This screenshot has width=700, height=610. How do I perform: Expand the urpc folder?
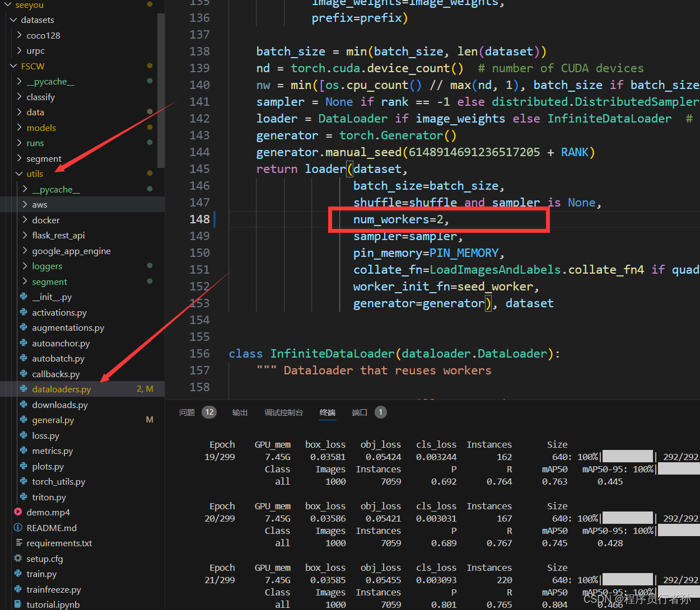19,50
